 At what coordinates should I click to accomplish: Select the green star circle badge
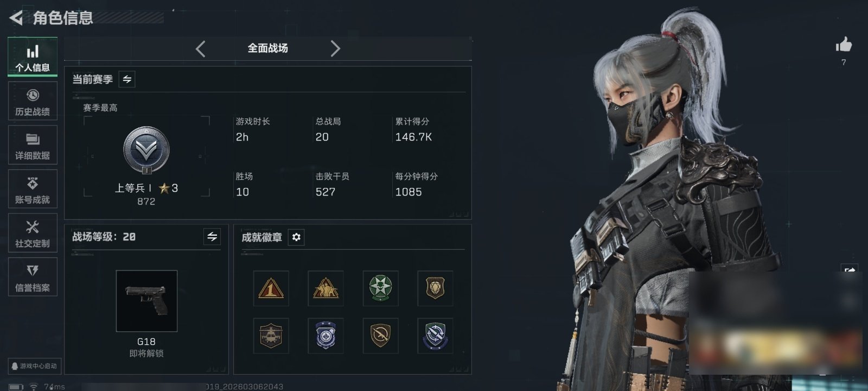pyautogui.click(x=380, y=288)
